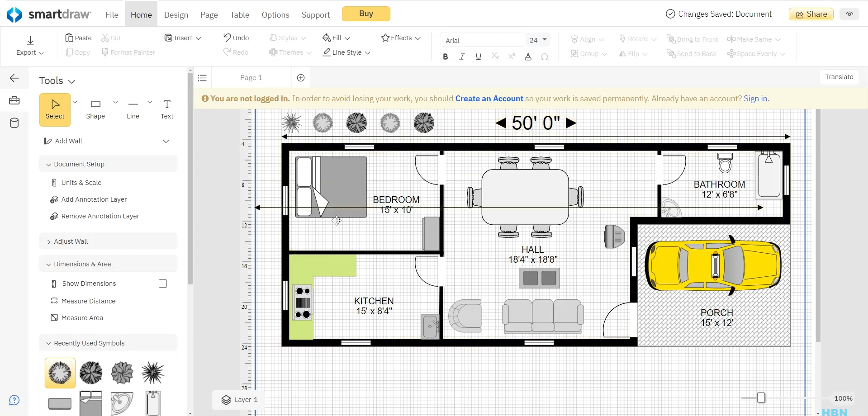Image resolution: width=868 pixels, height=416 pixels.
Task: Toggle underline formatting
Action: coord(478,57)
